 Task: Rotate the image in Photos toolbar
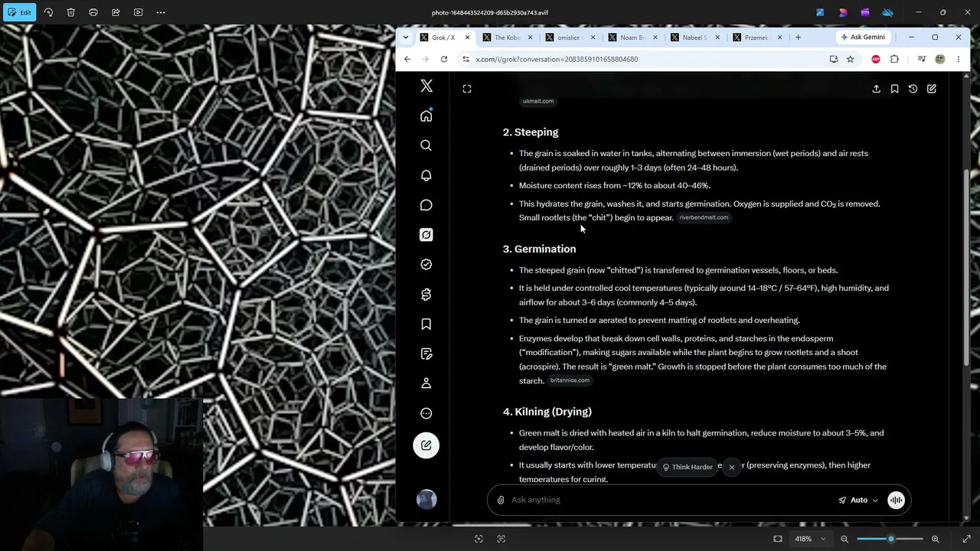48,12
